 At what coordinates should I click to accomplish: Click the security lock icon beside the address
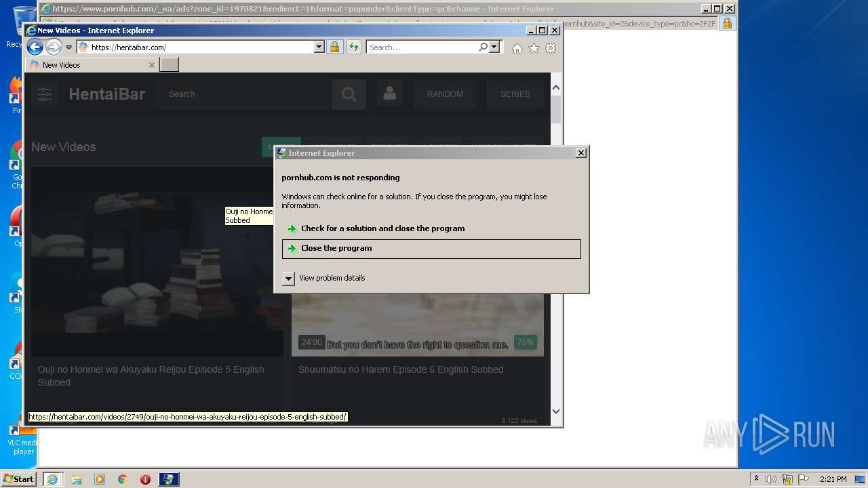pos(334,47)
